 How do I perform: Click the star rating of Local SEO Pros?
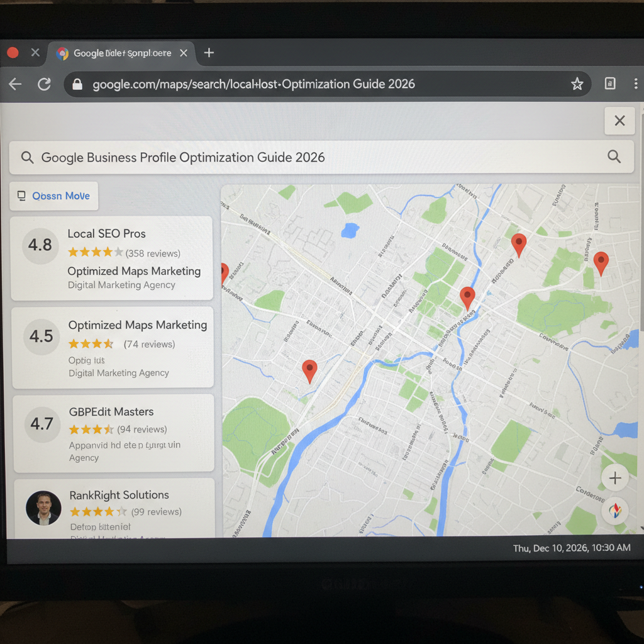coord(96,252)
